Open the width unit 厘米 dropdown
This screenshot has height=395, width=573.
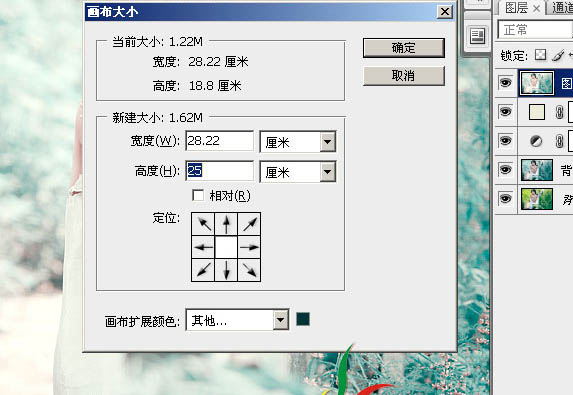tap(328, 142)
